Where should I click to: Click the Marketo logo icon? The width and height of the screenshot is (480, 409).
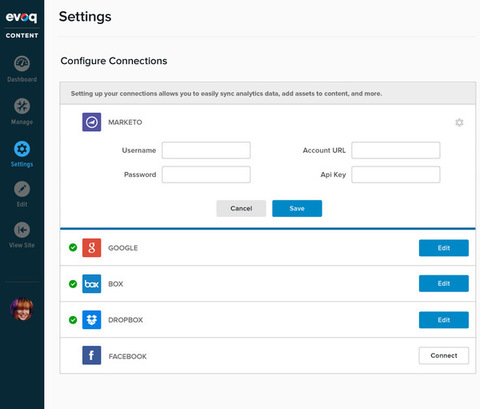click(x=92, y=122)
